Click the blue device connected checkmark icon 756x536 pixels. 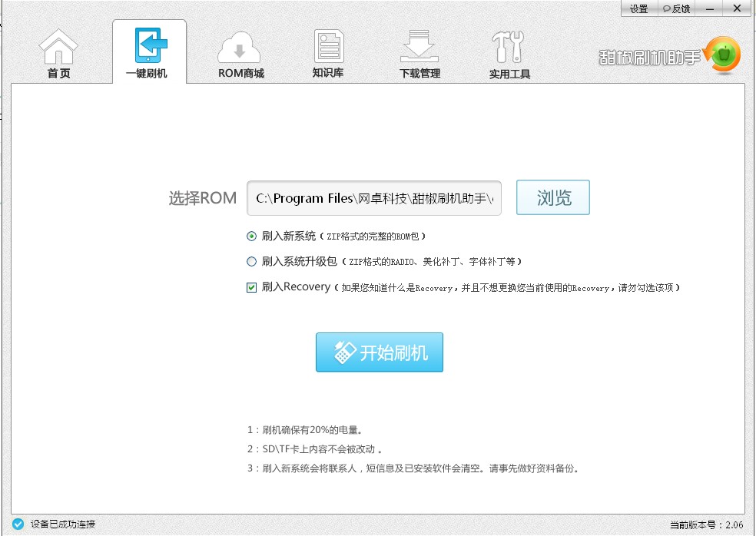(x=18, y=524)
